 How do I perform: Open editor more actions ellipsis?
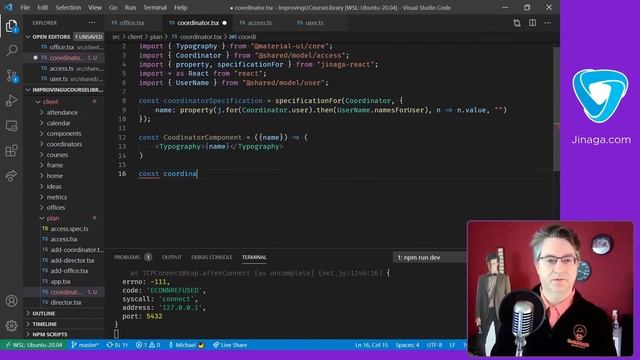coord(548,23)
